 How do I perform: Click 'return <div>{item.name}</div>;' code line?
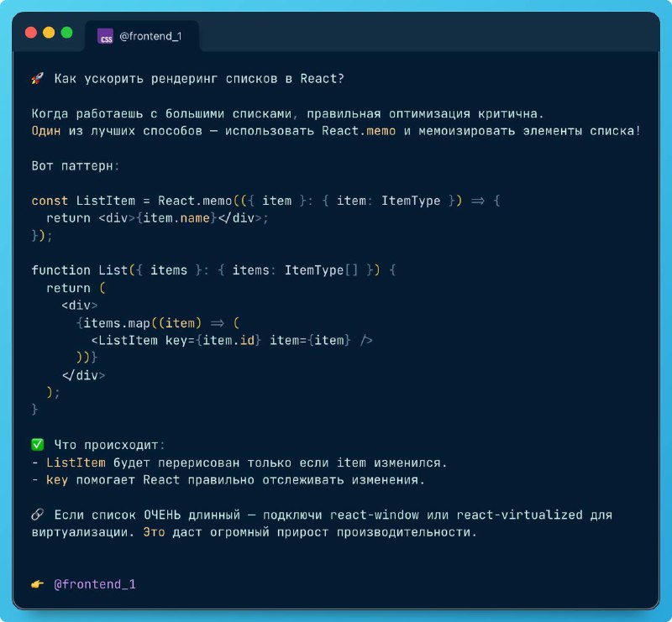click(x=157, y=218)
